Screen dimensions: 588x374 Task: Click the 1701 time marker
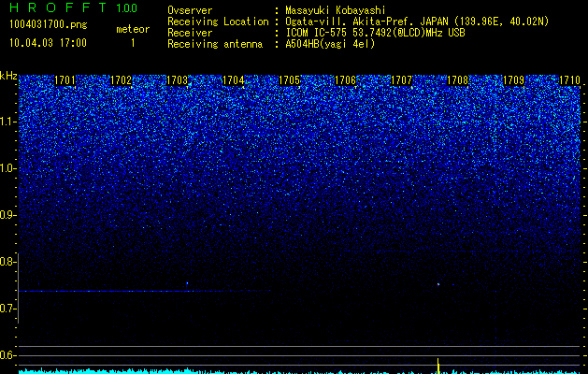tap(65, 80)
